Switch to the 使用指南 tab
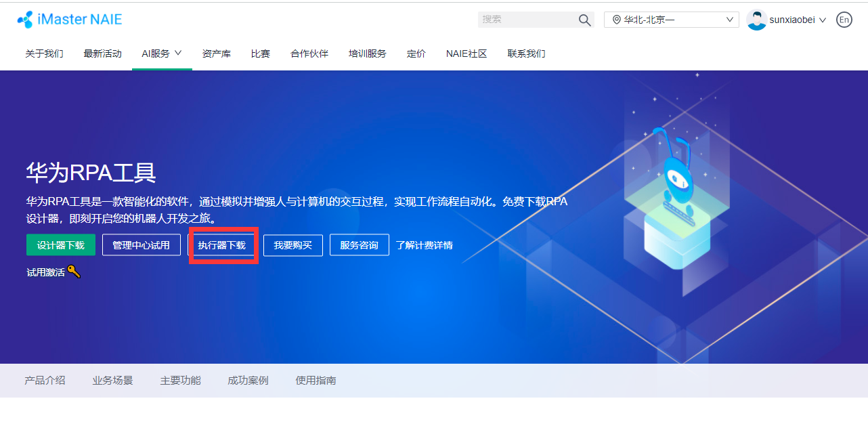This screenshot has height=426, width=868. [316, 381]
